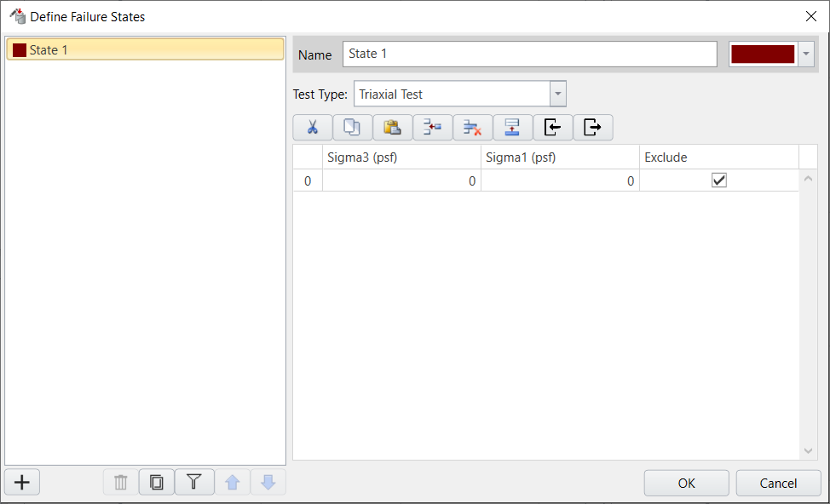Expand the color picker dropdown arrow
Screen dimensions: 830x504
pos(805,54)
